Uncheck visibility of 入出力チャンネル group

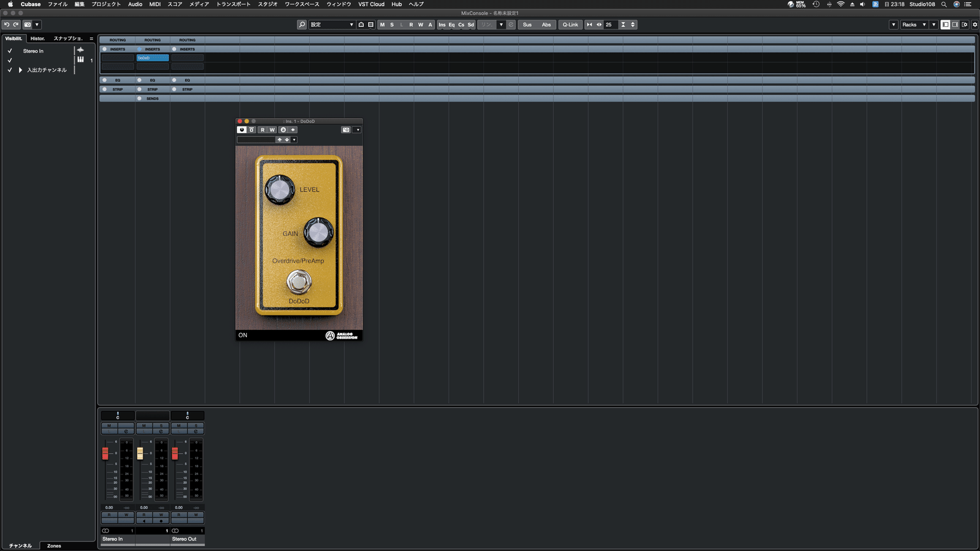(x=10, y=70)
